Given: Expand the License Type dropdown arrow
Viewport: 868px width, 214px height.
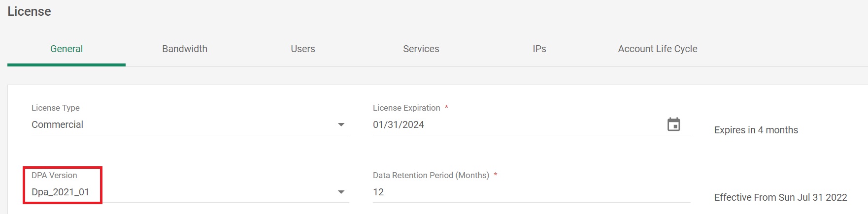Looking at the screenshot, I should pos(341,125).
